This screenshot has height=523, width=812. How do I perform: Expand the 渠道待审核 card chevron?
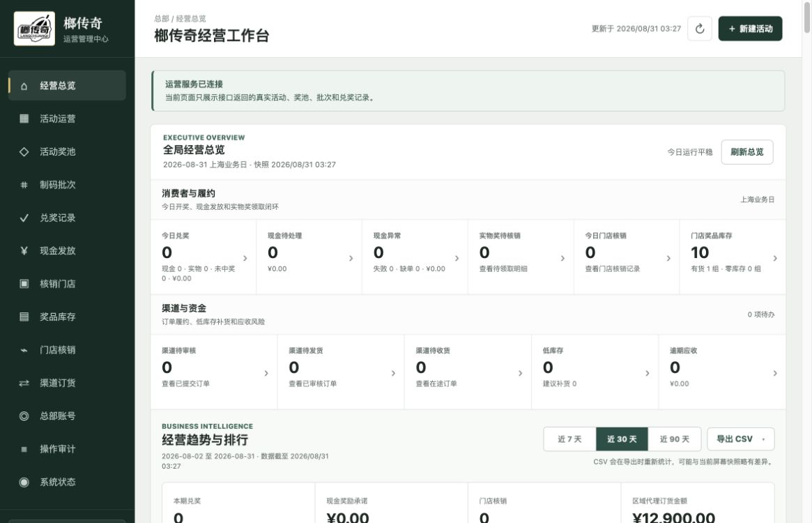click(266, 373)
